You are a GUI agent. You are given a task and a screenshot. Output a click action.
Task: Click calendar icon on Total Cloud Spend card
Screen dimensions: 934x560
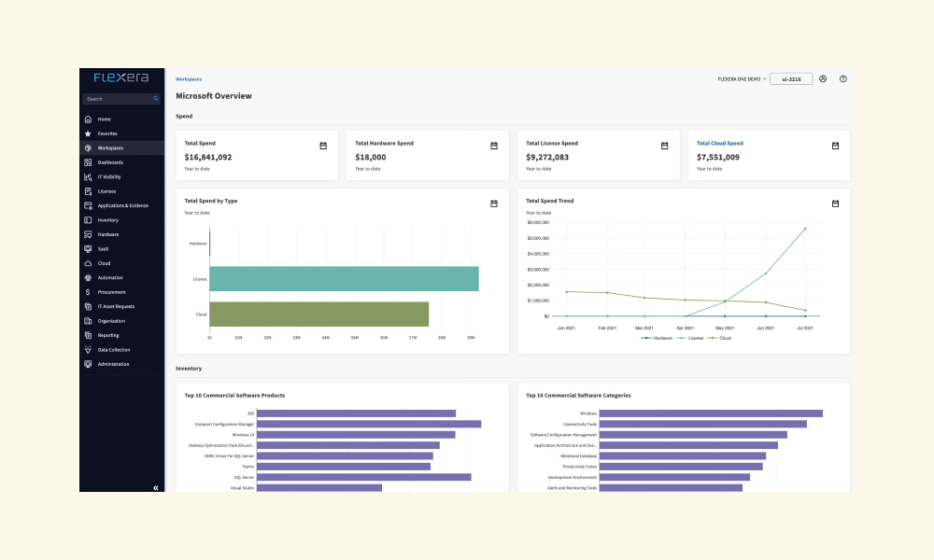[x=835, y=146]
